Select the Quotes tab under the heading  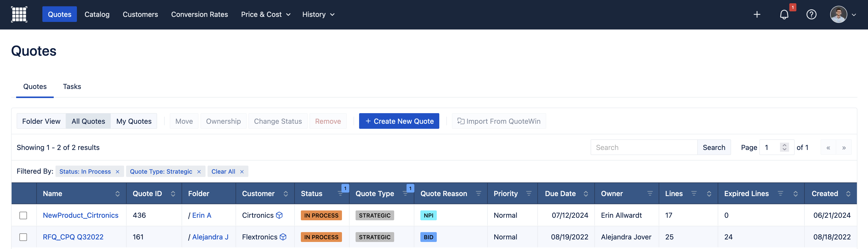pos(35,87)
